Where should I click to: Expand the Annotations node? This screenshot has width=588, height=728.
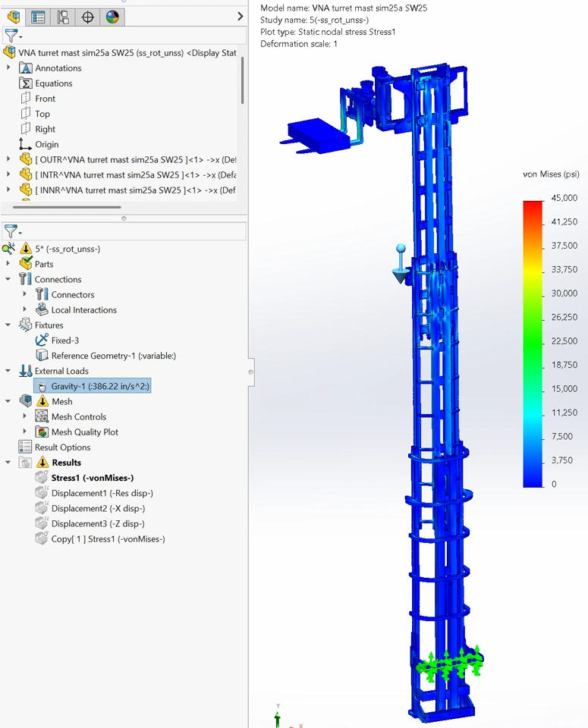pyautogui.click(x=8, y=67)
